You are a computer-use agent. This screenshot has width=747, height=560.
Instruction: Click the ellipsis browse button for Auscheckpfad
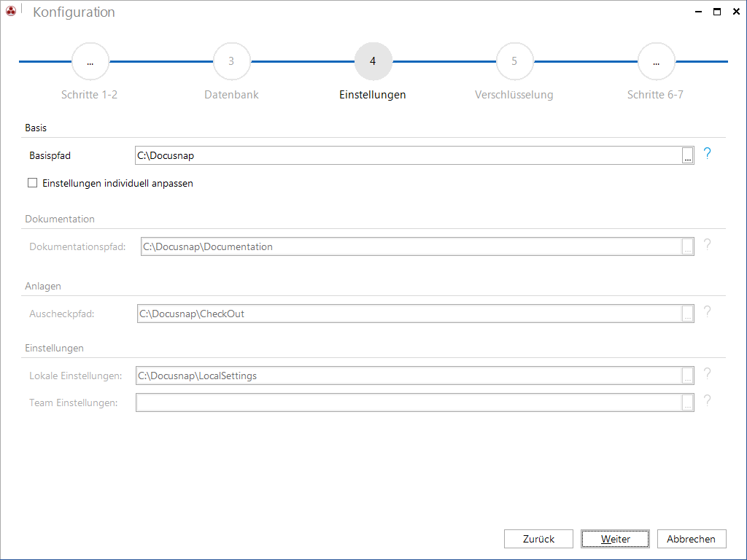tap(687, 314)
